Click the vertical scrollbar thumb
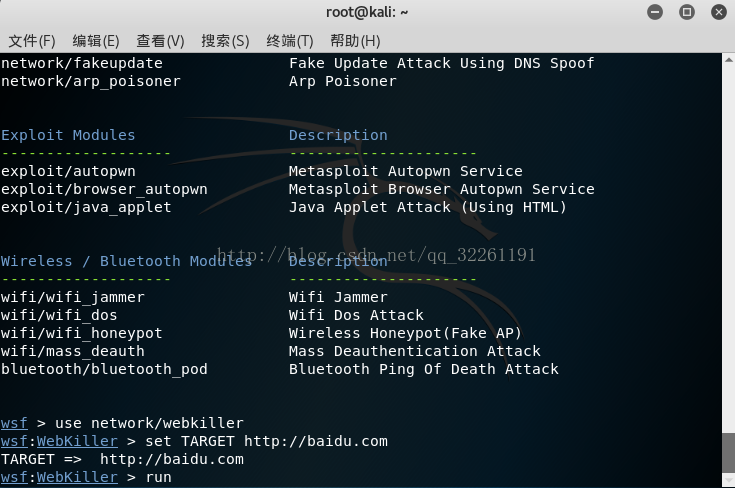 728,453
